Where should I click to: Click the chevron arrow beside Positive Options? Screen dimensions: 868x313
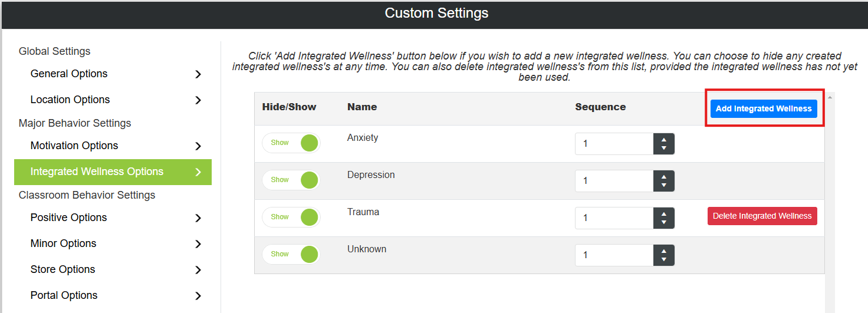198,218
